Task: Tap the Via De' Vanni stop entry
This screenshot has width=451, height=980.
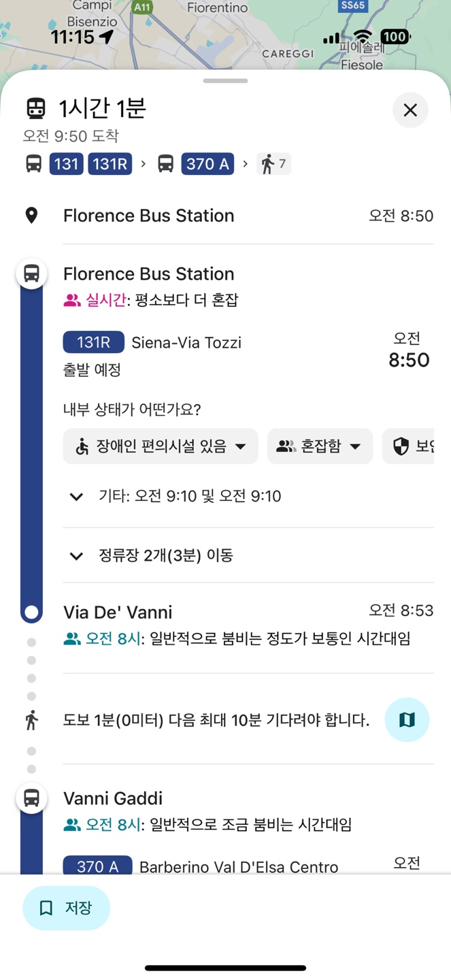Action: (118, 612)
